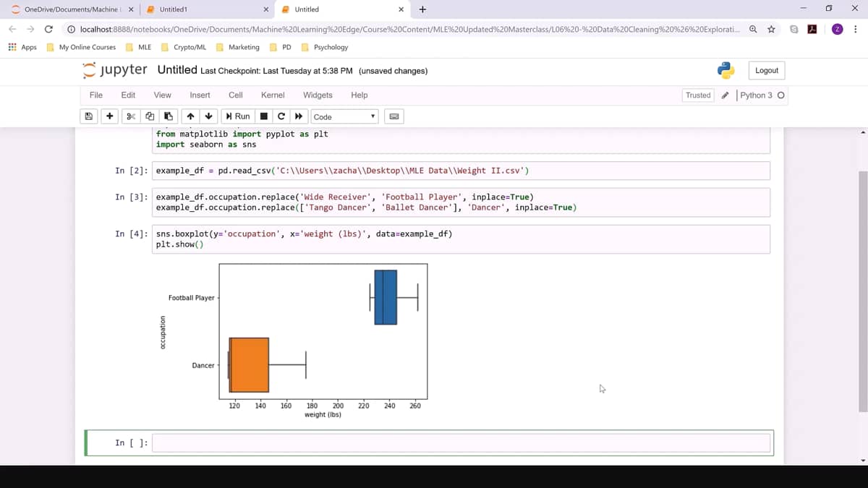
Task: Go forward in the browser
Action: pos(30,29)
